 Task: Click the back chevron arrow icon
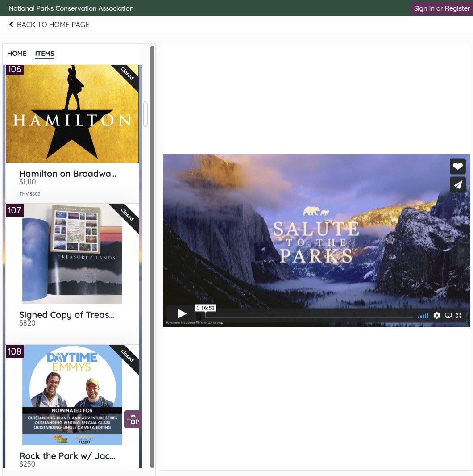click(x=11, y=24)
